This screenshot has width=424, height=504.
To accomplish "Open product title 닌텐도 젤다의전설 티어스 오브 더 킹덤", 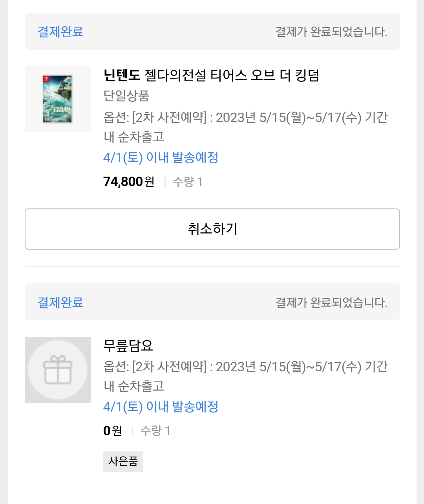I will tap(211, 75).
